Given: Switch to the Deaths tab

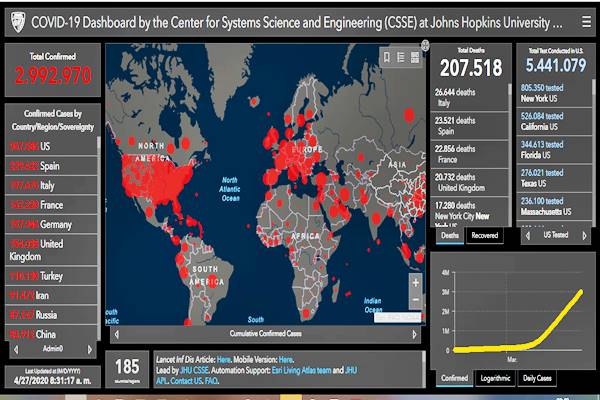Looking at the screenshot, I should point(450,235).
